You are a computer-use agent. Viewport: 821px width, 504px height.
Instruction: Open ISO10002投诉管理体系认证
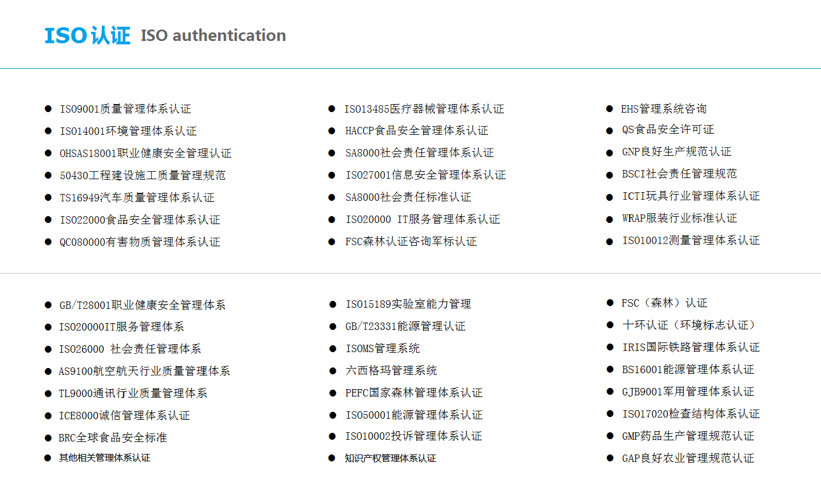(414, 436)
